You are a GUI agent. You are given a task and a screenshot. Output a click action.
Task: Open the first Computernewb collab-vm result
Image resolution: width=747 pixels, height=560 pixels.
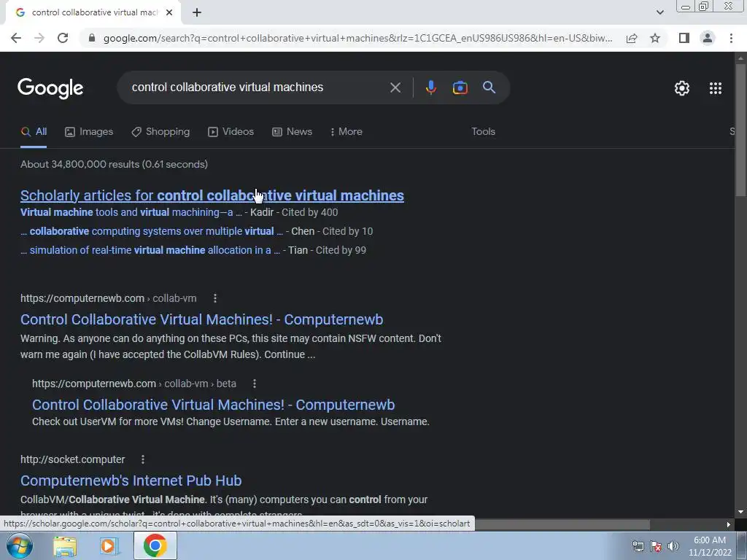pos(201,319)
